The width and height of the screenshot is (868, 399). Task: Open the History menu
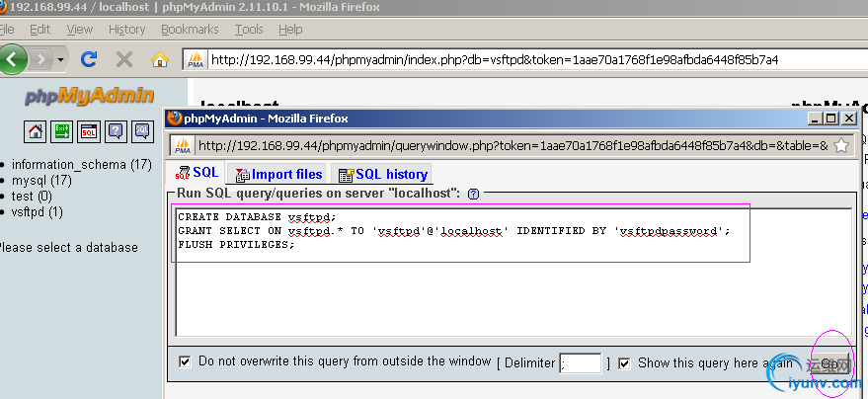pyautogui.click(x=126, y=30)
